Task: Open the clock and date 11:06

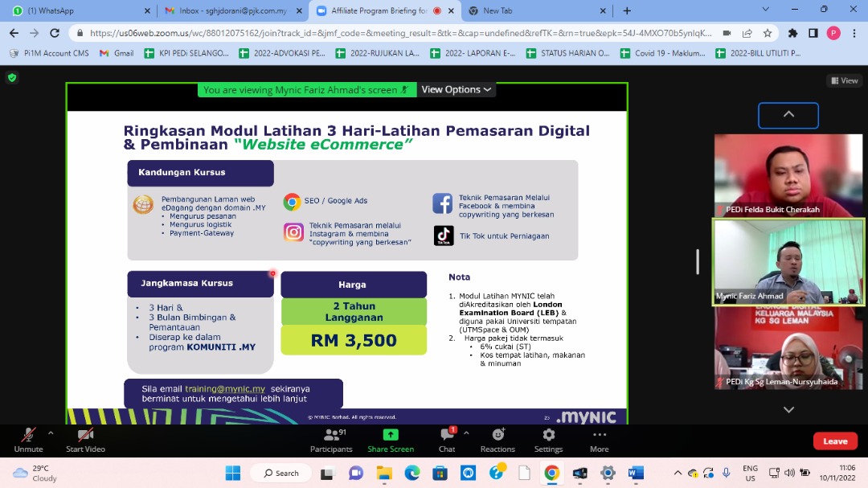Action: [837, 473]
